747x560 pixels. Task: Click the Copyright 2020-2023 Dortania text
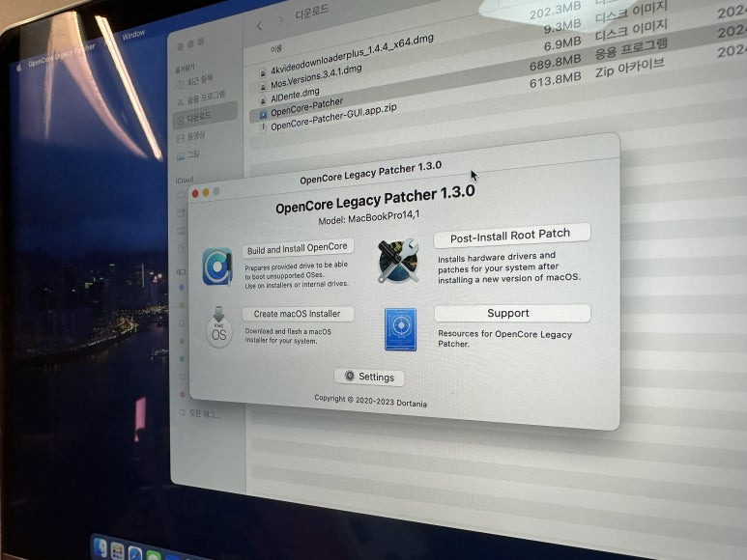click(x=370, y=401)
